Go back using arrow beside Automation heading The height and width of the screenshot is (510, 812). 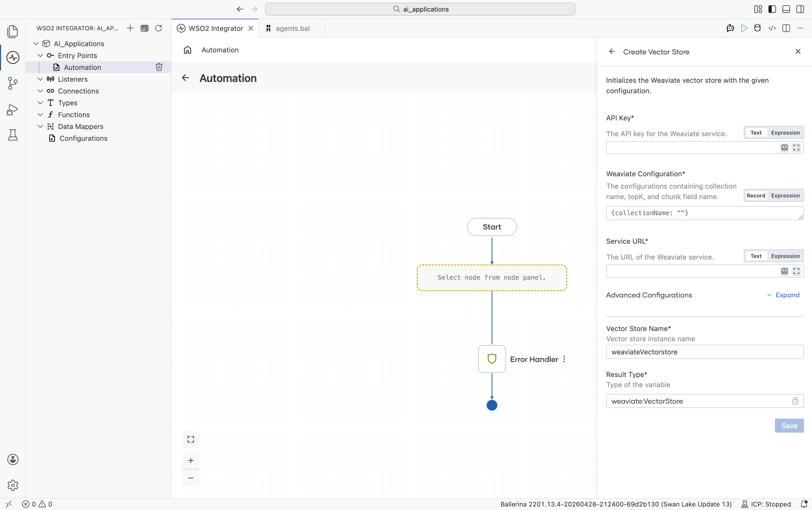click(x=185, y=78)
